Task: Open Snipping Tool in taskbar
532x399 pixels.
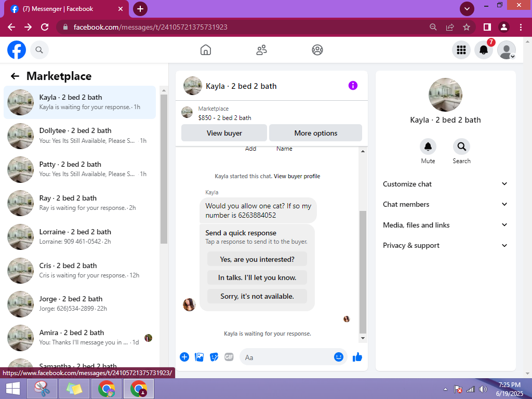Action: 42,389
